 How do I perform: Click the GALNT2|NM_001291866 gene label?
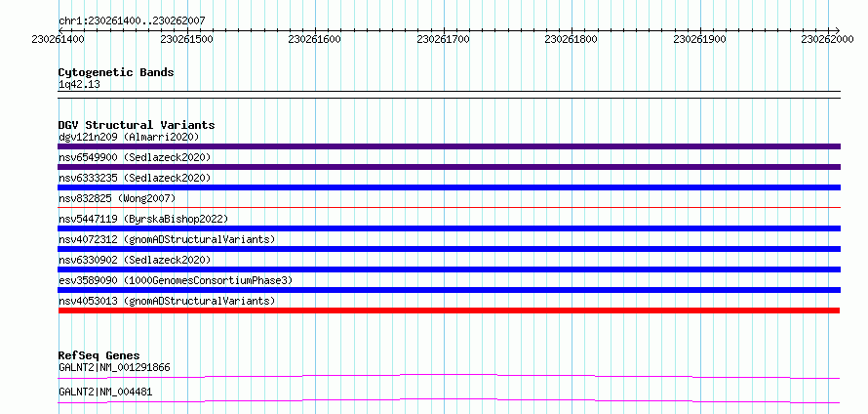(x=114, y=367)
